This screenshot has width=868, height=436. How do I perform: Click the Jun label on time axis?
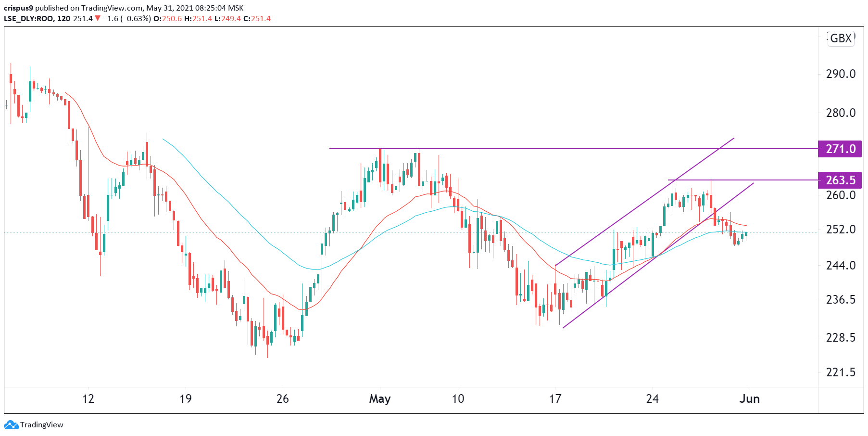point(750,399)
